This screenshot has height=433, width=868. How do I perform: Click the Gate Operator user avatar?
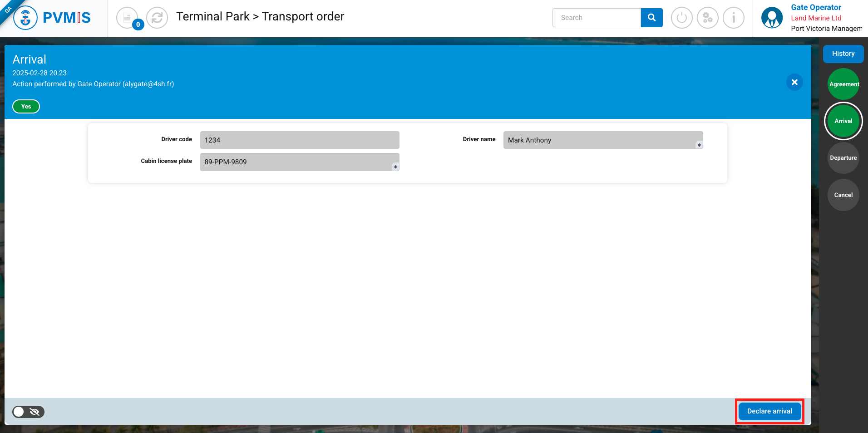coord(772,18)
